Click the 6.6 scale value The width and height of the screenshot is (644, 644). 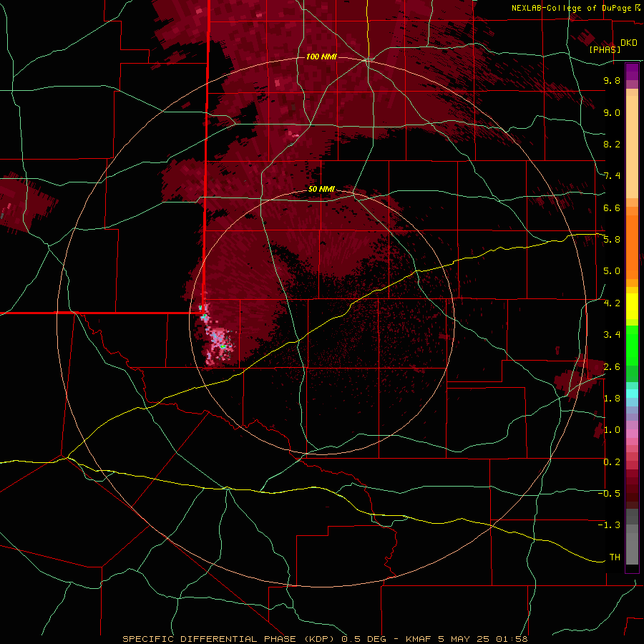[612, 208]
